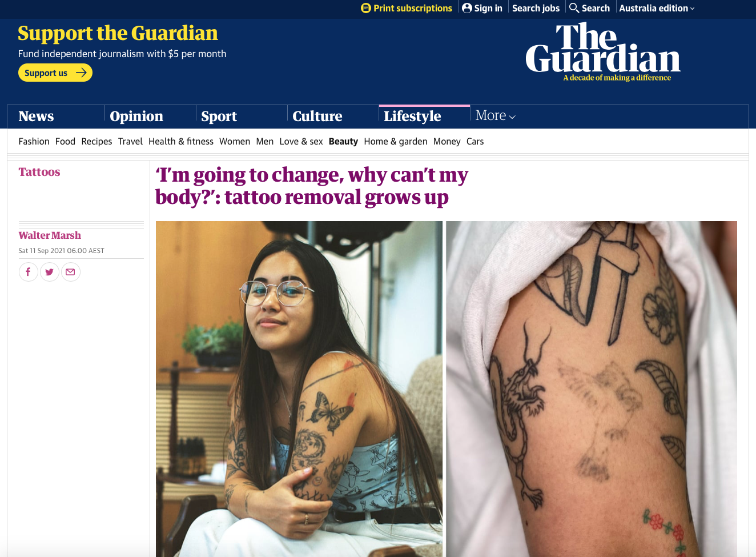Share article via Facebook icon
The width and height of the screenshot is (756, 557).
(x=29, y=272)
